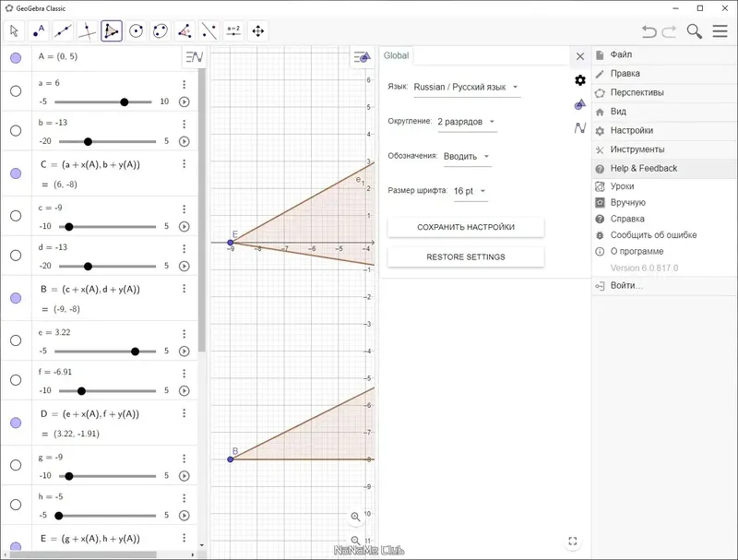Image resolution: width=738 pixels, height=560 pixels.
Task: Click slider a knob
Action: [125, 102]
